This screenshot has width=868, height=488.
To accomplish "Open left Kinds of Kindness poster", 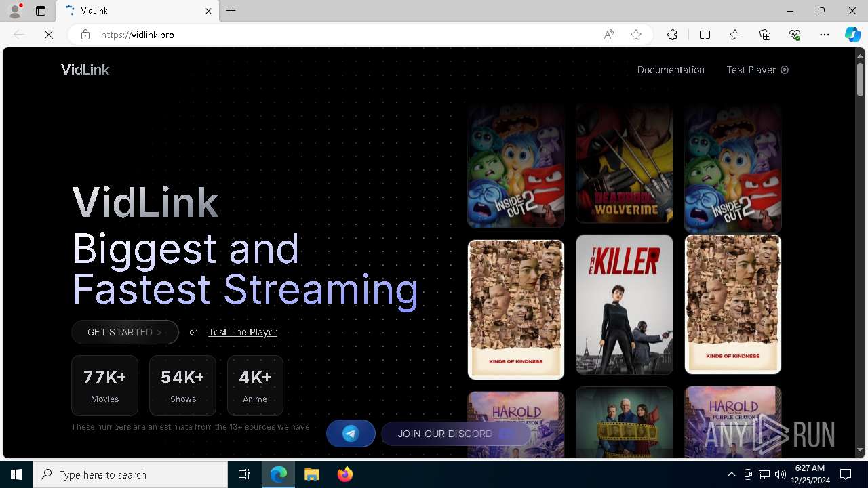I will coord(516,309).
